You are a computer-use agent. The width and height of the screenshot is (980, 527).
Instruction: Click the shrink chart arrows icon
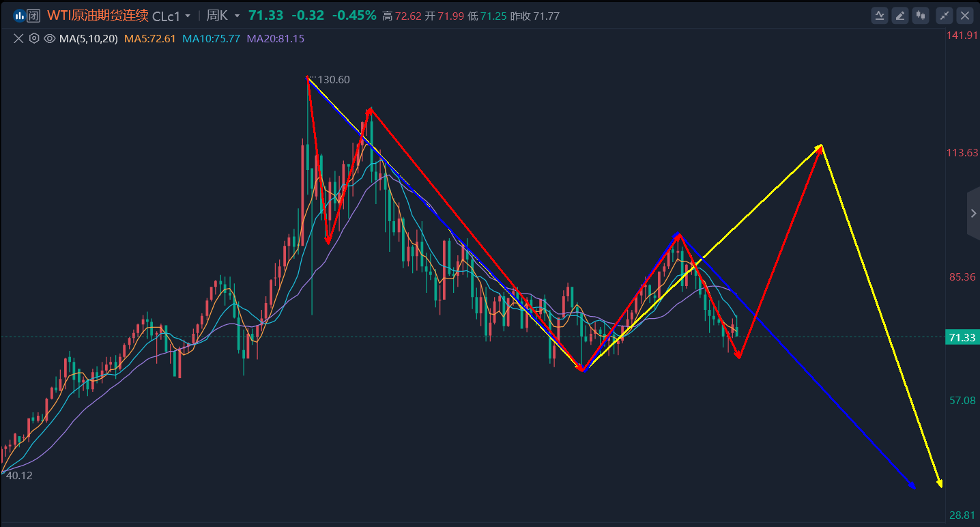coord(945,15)
